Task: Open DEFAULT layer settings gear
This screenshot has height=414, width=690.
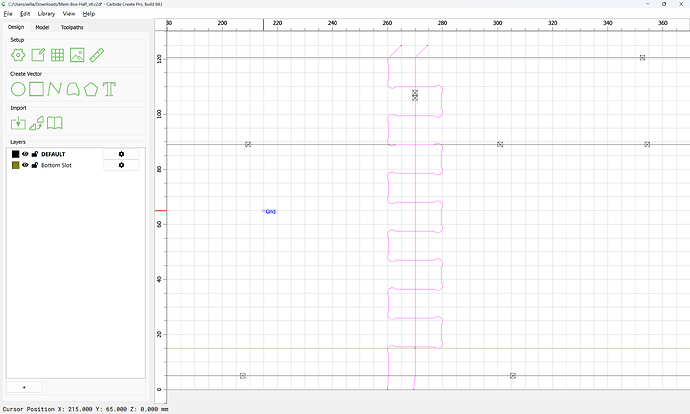Action: click(121, 154)
